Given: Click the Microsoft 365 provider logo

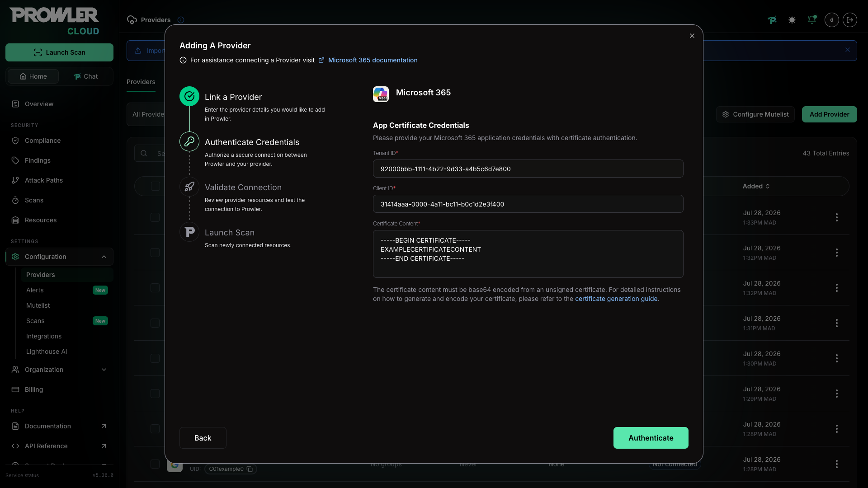Looking at the screenshot, I should (x=381, y=94).
